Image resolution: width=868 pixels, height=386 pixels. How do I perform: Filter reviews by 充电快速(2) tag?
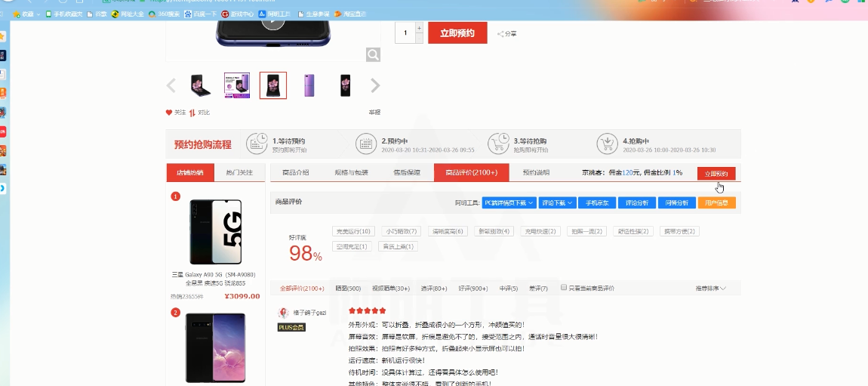(540, 231)
